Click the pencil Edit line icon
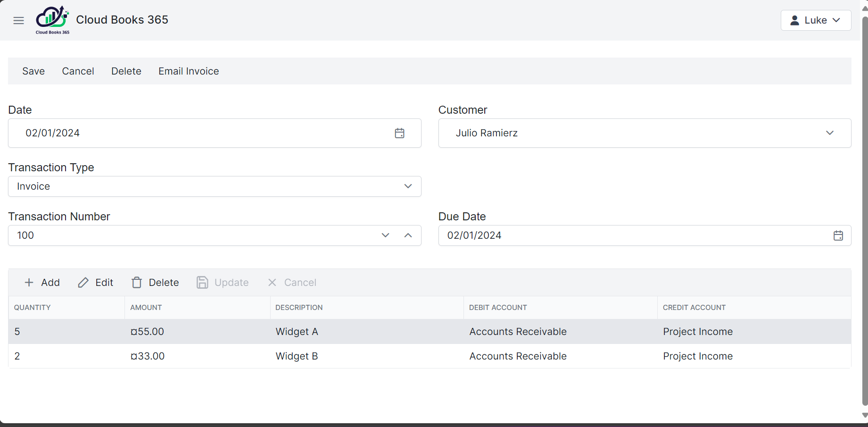The width and height of the screenshot is (868, 427). click(83, 283)
